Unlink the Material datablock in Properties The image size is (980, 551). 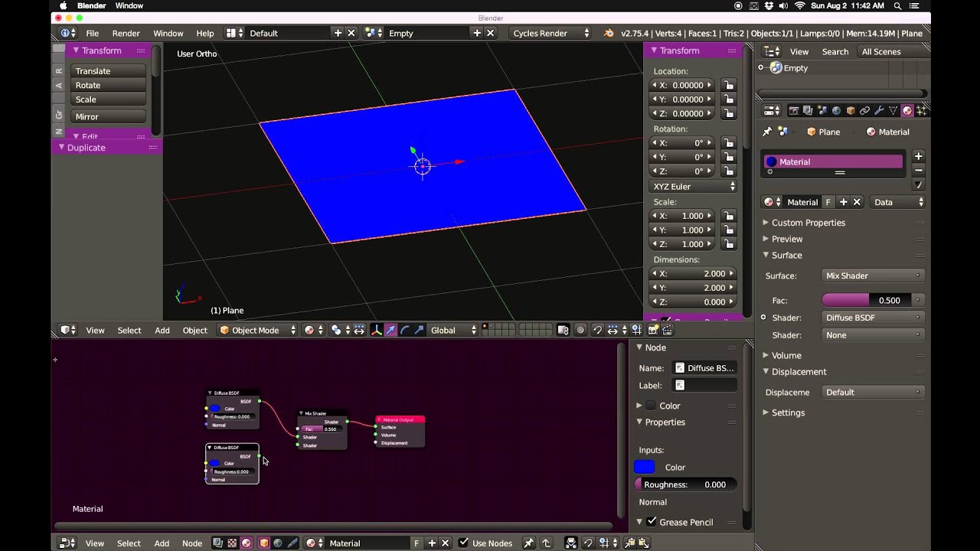click(x=857, y=202)
